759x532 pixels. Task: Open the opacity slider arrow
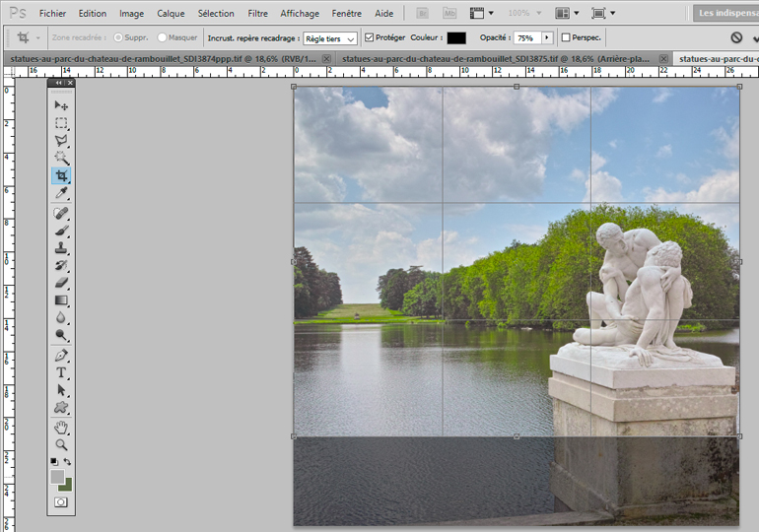[x=547, y=37]
